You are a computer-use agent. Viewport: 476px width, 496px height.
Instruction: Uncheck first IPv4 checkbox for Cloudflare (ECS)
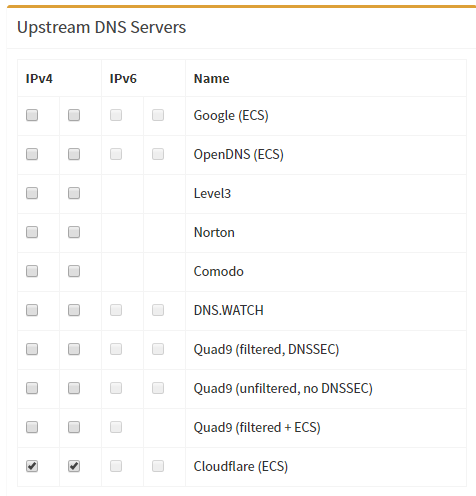[32, 466]
